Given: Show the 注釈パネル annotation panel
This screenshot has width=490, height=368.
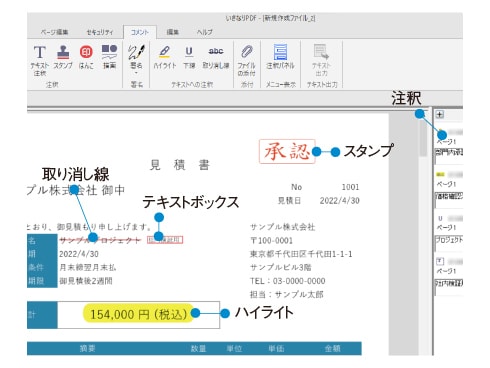Looking at the screenshot, I should (x=280, y=57).
